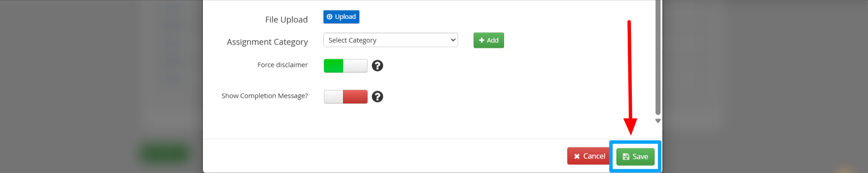
Task: Click the floppy disk icon in Save
Action: [626, 157]
